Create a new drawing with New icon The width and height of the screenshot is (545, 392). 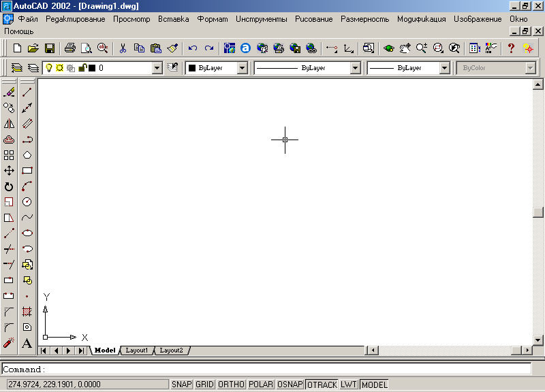[x=17, y=48]
